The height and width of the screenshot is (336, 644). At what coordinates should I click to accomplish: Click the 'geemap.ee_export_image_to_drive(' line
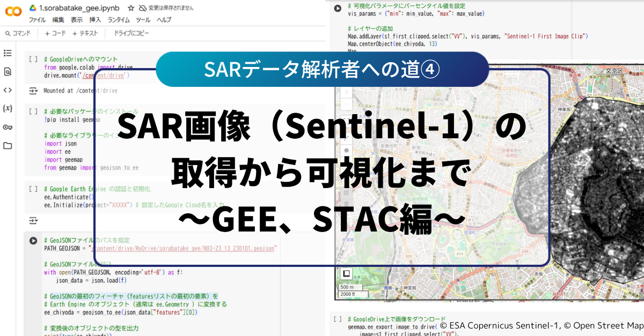point(392,326)
